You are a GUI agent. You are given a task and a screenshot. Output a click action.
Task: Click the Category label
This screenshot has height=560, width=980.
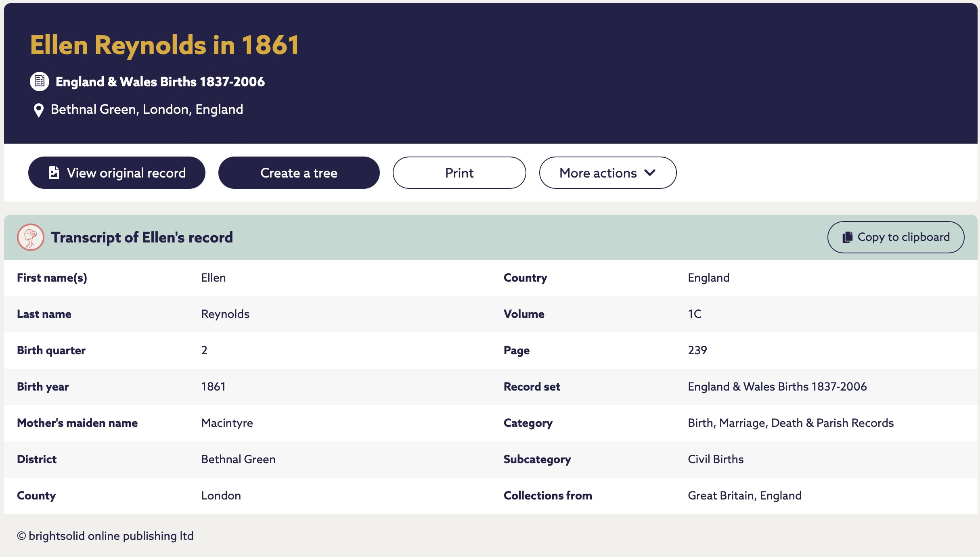528,423
